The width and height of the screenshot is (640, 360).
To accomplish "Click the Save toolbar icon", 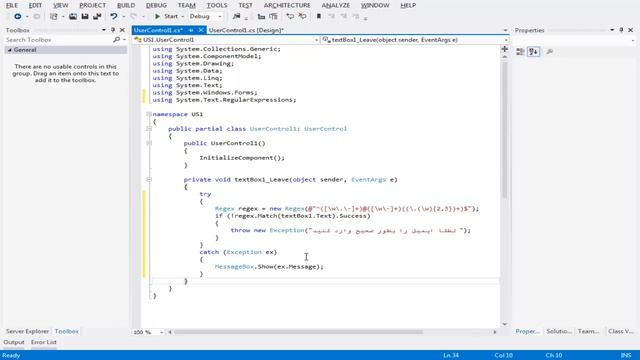I will [x=85, y=16].
